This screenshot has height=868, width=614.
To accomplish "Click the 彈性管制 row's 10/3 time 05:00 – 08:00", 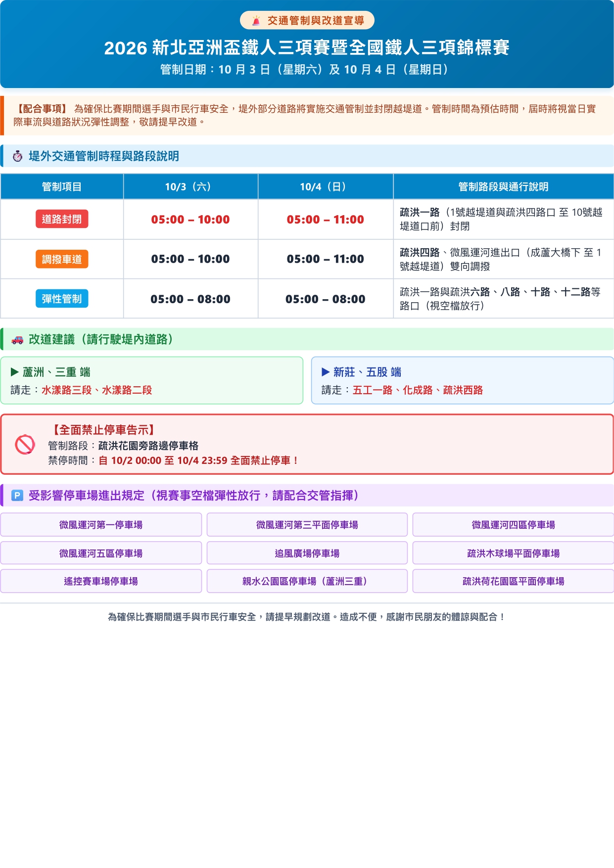I will tap(190, 299).
